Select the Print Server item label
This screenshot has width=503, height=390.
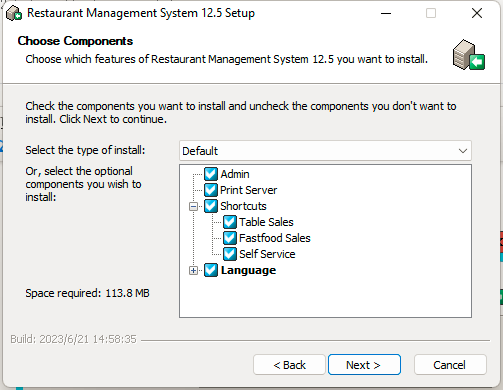click(248, 190)
